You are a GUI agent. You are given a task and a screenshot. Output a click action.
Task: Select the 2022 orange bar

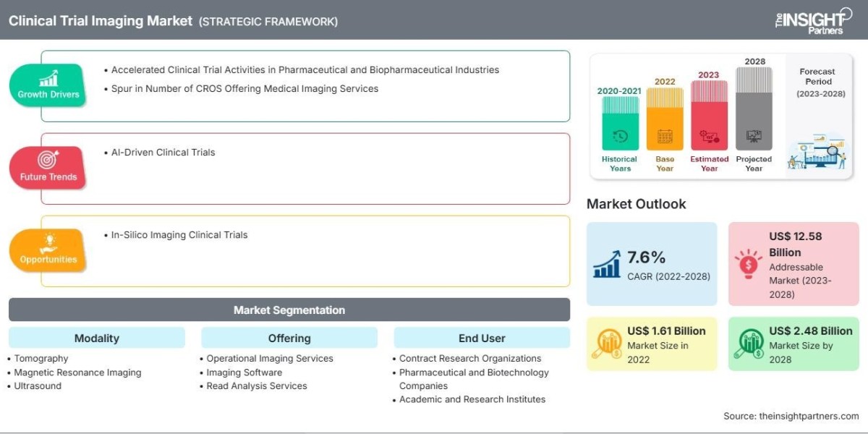click(665, 119)
